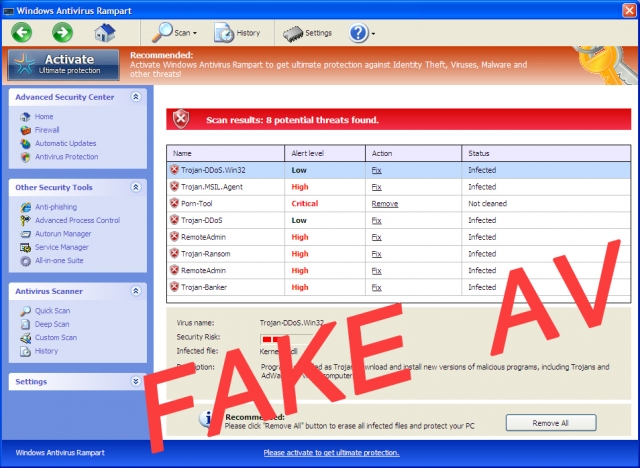The width and height of the screenshot is (640, 468).
Task: Select the Trojan-Banker row
Action: coord(399,287)
